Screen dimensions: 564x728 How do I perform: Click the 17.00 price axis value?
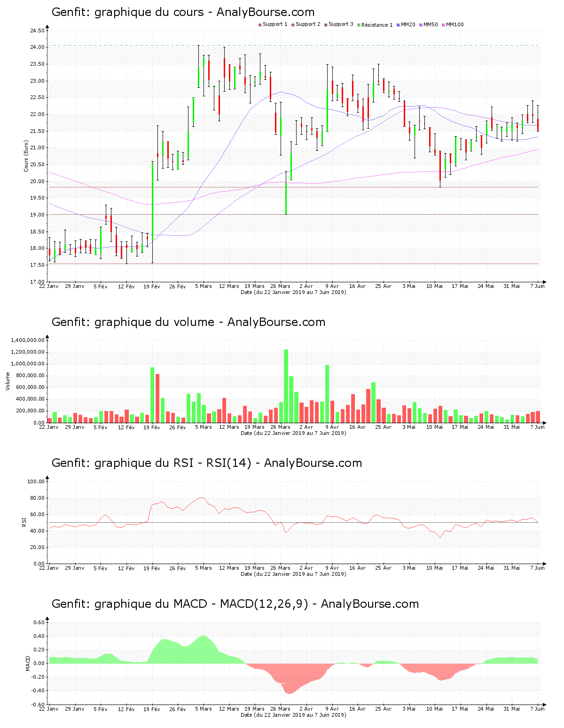(x=37, y=282)
